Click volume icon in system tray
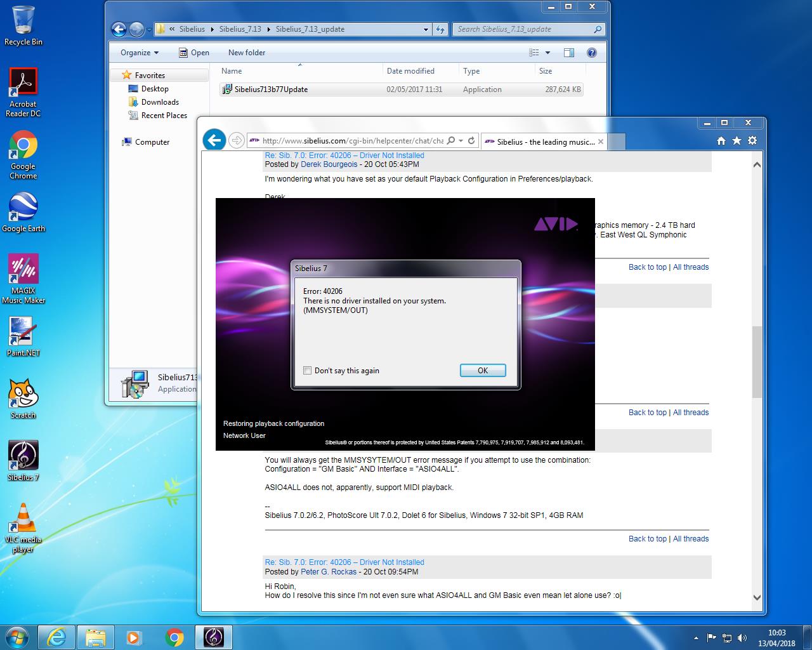This screenshot has width=812, height=650. (741, 638)
